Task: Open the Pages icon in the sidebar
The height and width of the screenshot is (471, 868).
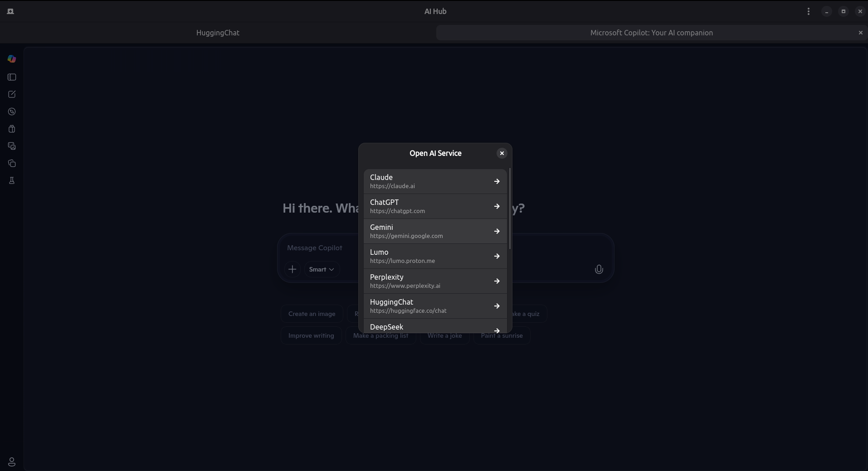Action: point(11,163)
